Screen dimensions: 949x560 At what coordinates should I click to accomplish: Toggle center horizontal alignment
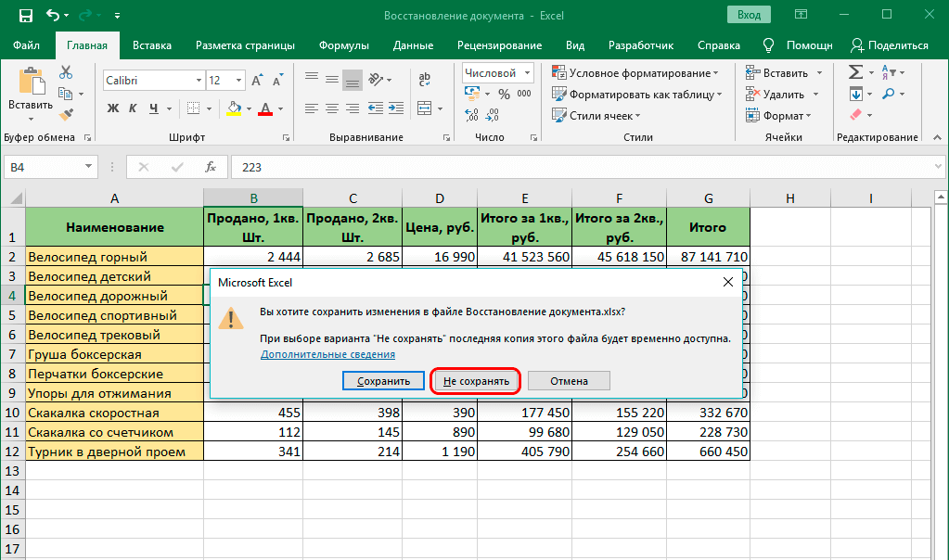(331, 108)
